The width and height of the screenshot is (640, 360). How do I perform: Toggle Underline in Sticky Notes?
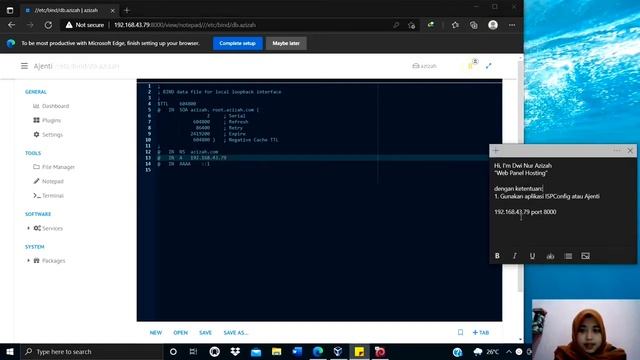tap(532, 256)
